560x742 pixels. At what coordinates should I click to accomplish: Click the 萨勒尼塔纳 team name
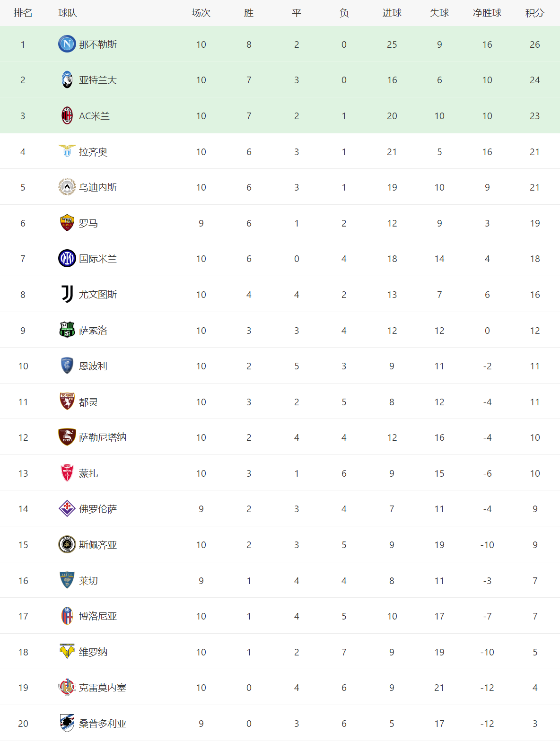(x=103, y=437)
